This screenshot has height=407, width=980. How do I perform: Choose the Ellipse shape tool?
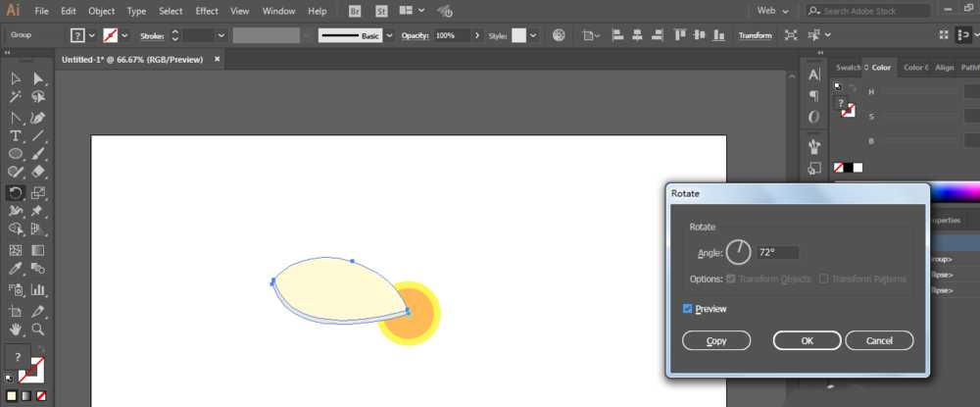point(16,154)
